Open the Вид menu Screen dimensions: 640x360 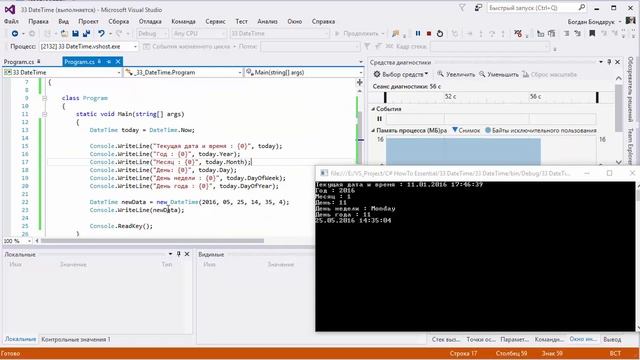coord(63,21)
